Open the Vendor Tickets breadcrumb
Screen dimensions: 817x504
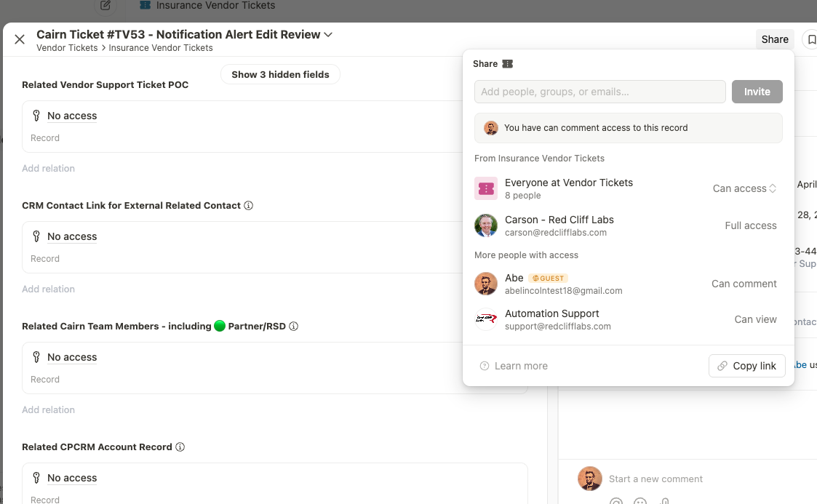(67, 48)
